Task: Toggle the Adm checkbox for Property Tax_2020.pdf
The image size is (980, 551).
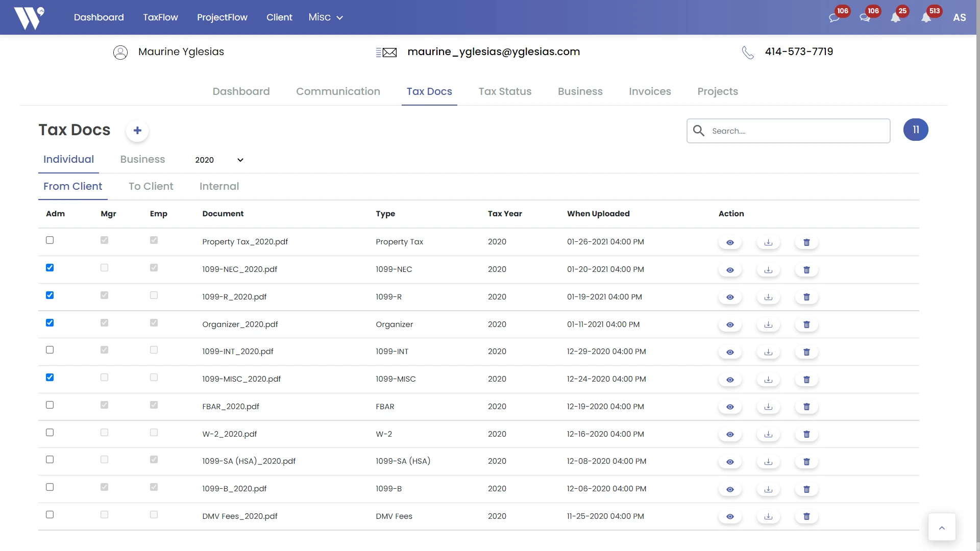Action: click(x=49, y=240)
